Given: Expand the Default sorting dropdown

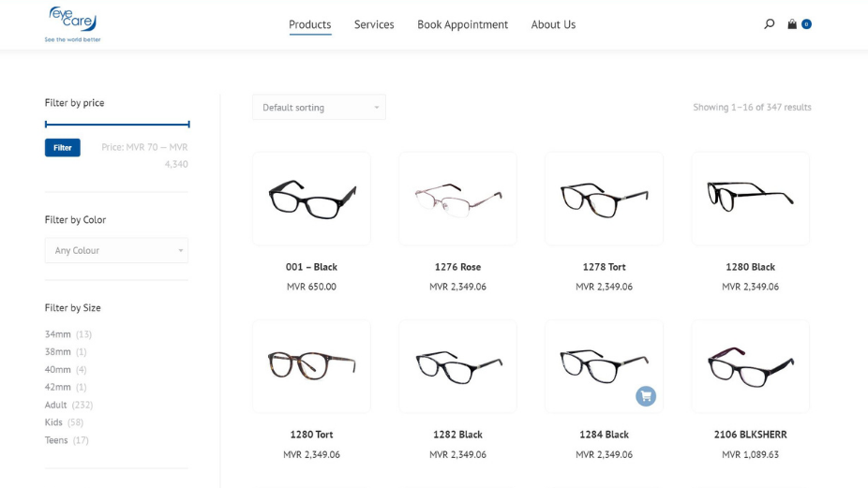Looking at the screenshot, I should click(x=319, y=108).
